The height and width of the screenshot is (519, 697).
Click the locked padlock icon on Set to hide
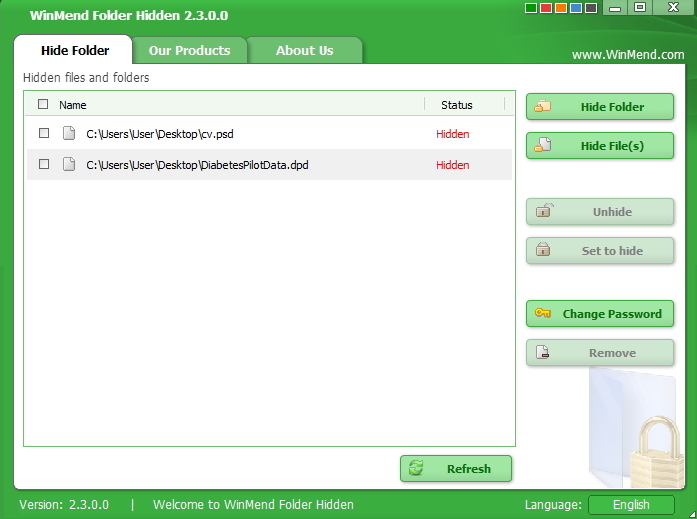click(x=543, y=249)
